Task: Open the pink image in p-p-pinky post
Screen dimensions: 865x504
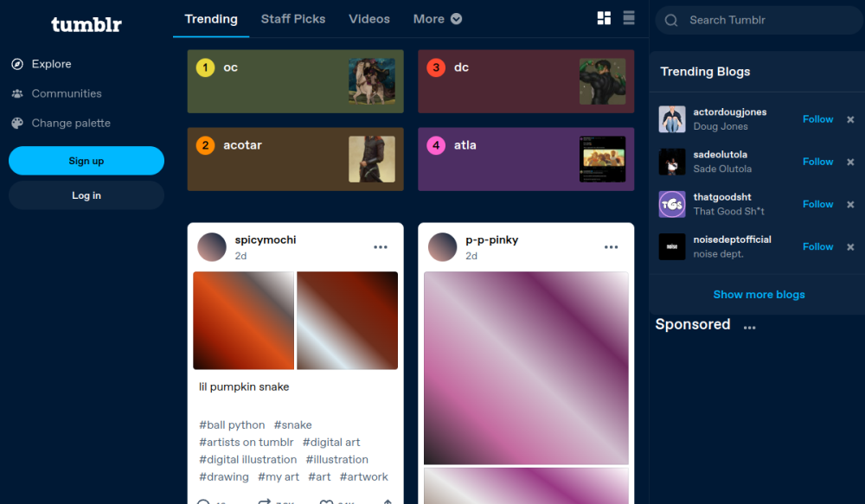Action: click(526, 367)
